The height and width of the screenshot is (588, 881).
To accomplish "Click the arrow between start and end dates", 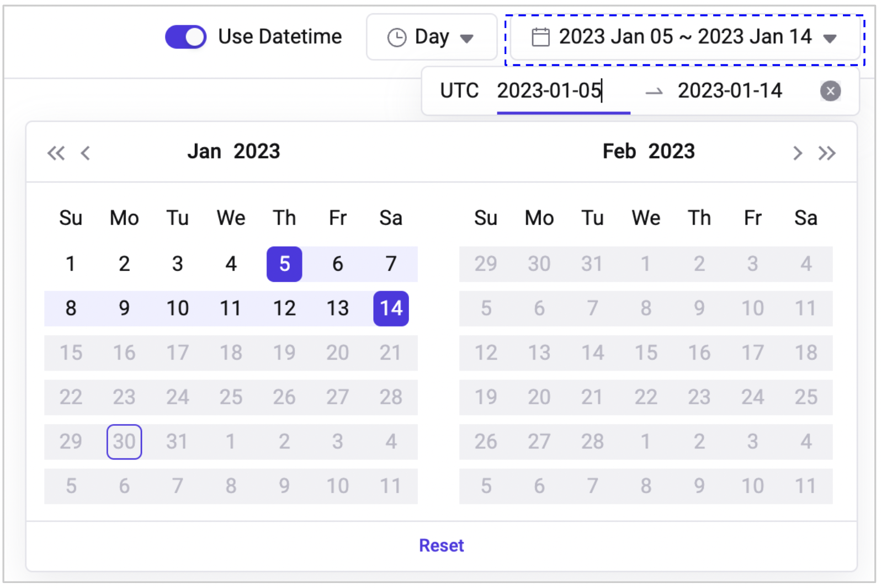I will point(654,92).
